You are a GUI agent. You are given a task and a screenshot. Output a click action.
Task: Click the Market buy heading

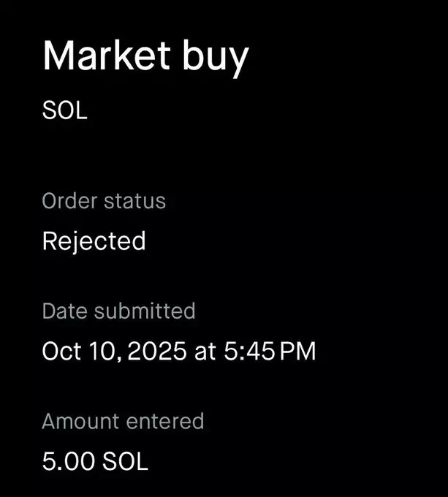(145, 56)
